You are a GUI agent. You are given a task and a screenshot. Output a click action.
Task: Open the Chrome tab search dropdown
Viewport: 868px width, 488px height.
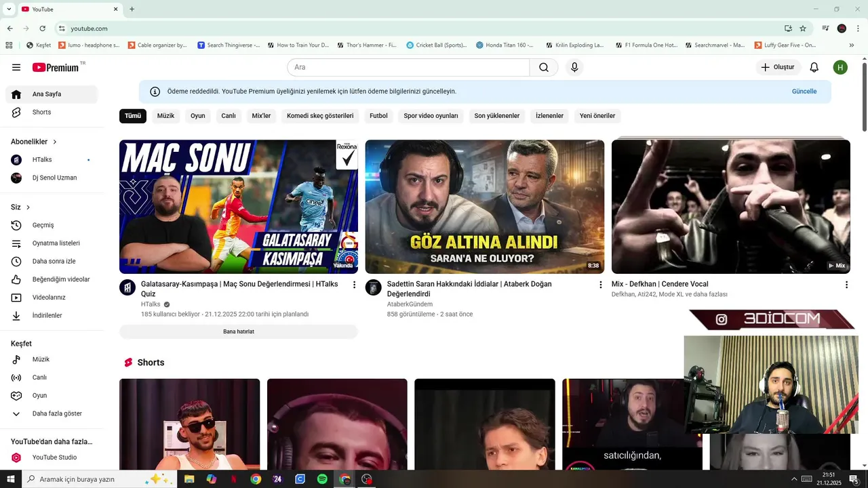tap(9, 9)
